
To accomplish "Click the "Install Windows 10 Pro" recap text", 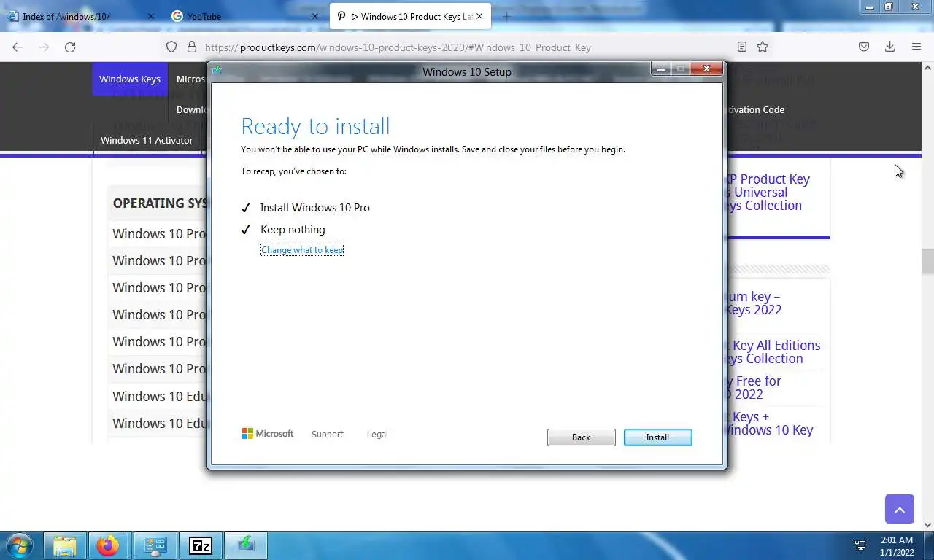I will point(314,208).
